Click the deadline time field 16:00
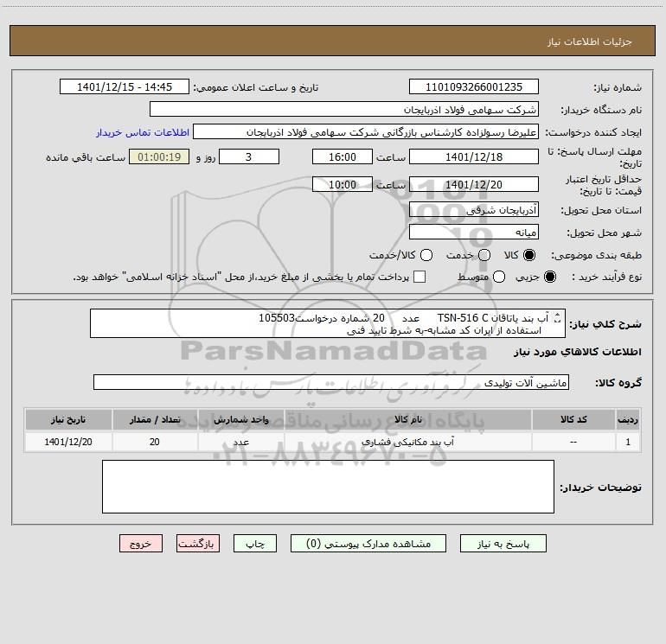Viewport: 666px width, 644px height. pyautogui.click(x=343, y=156)
